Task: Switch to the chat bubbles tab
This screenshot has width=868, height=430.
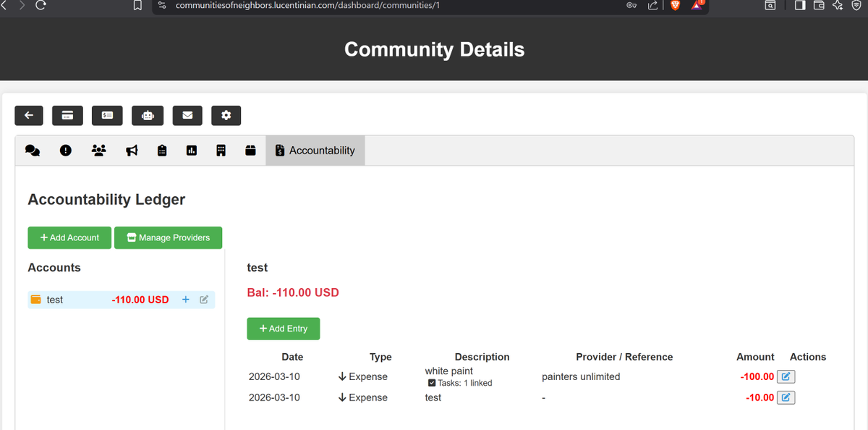Action: pyautogui.click(x=33, y=151)
